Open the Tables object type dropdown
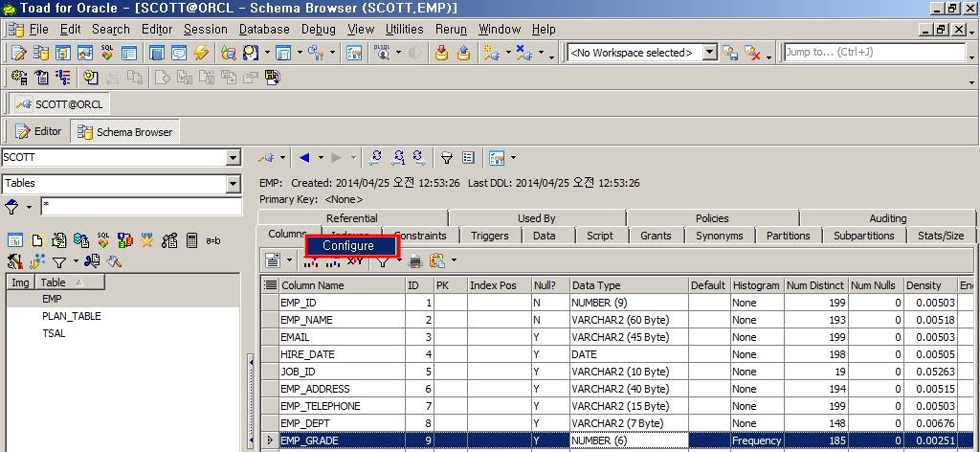980x452 pixels. pyautogui.click(x=234, y=184)
